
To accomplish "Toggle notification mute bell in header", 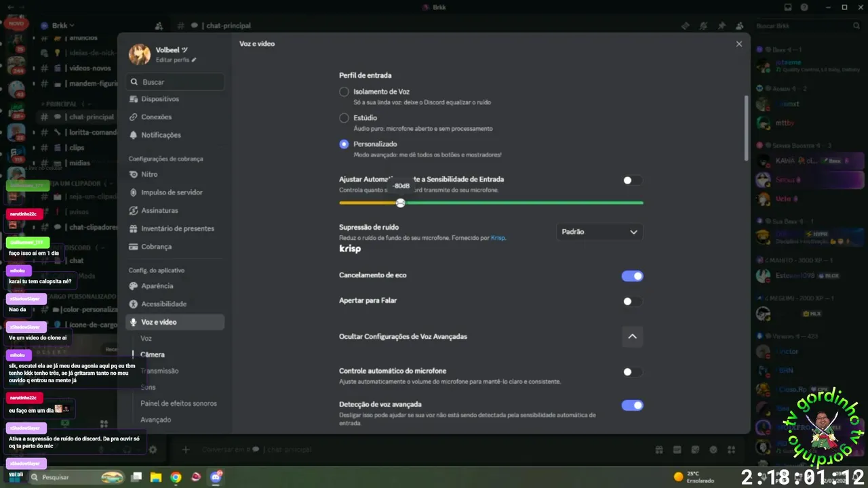I will tap(704, 26).
